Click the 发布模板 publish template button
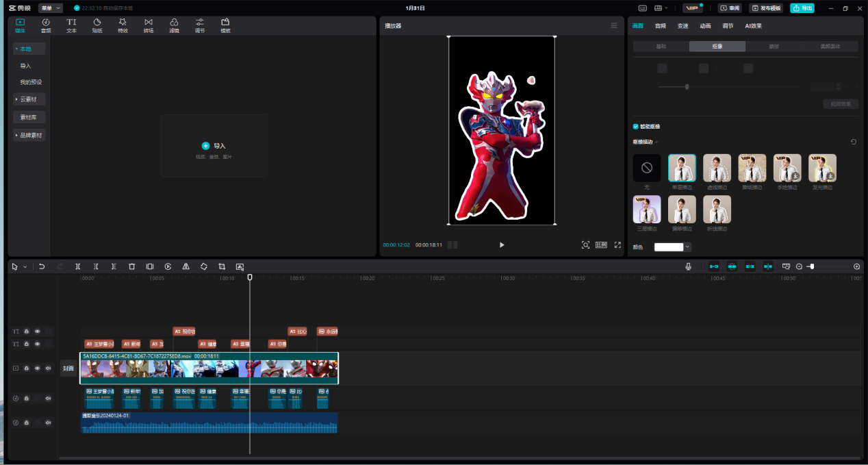This screenshot has width=868, height=465. click(766, 8)
